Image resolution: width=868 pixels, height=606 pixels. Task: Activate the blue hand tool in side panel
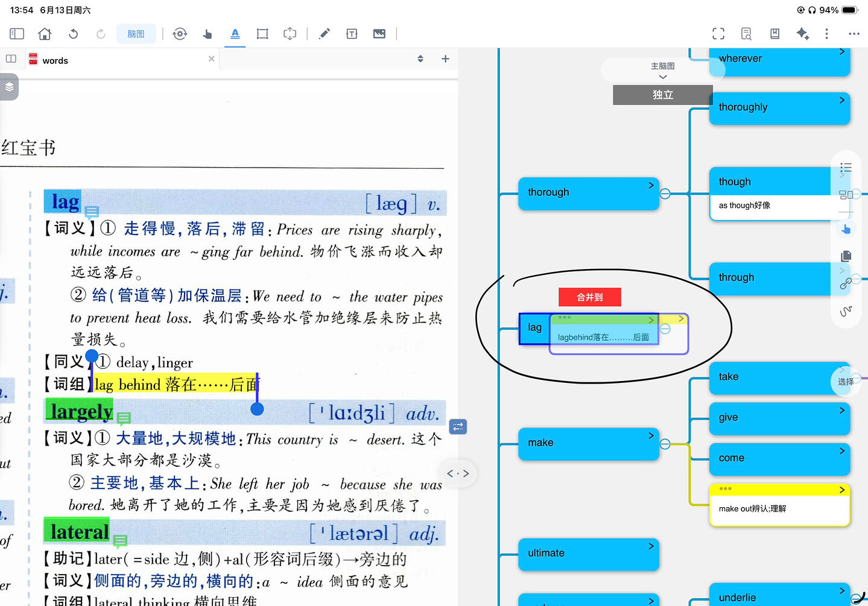(846, 229)
